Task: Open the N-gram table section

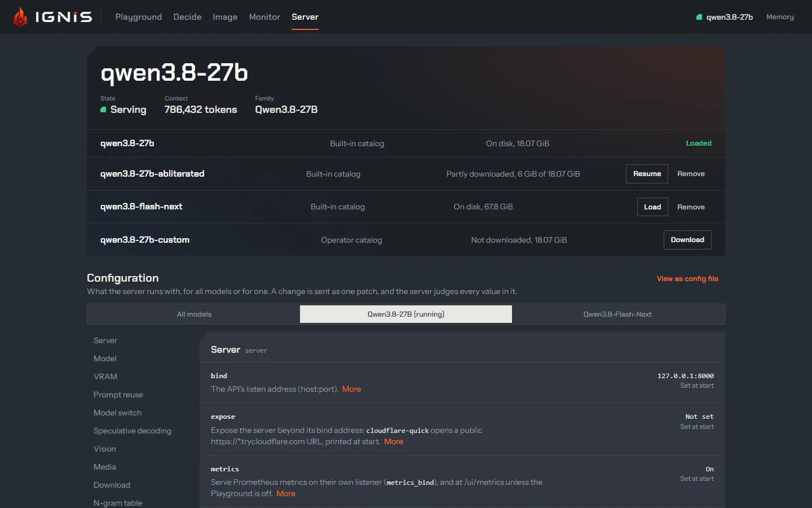Action: pos(118,503)
